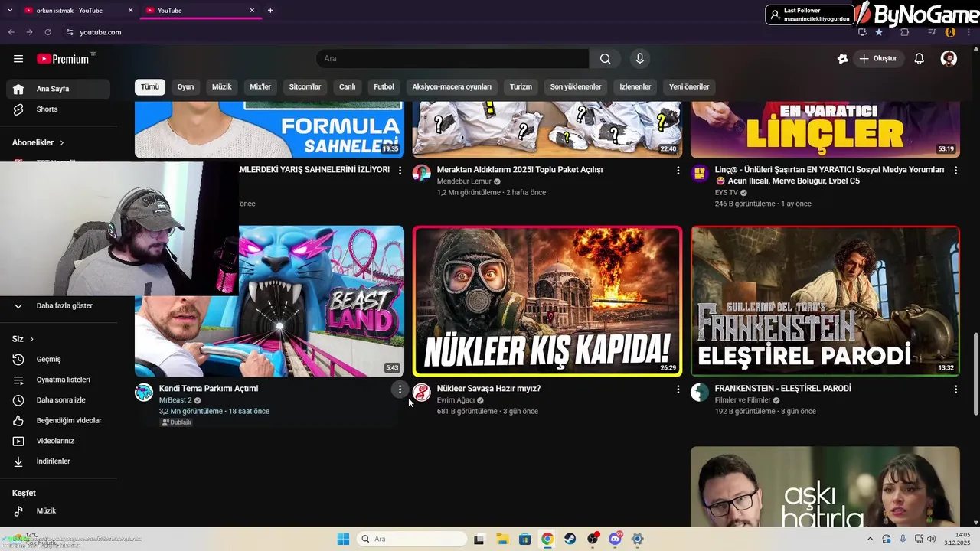Click EYS TV channel avatar
The width and height of the screenshot is (980, 551).
pos(700,174)
